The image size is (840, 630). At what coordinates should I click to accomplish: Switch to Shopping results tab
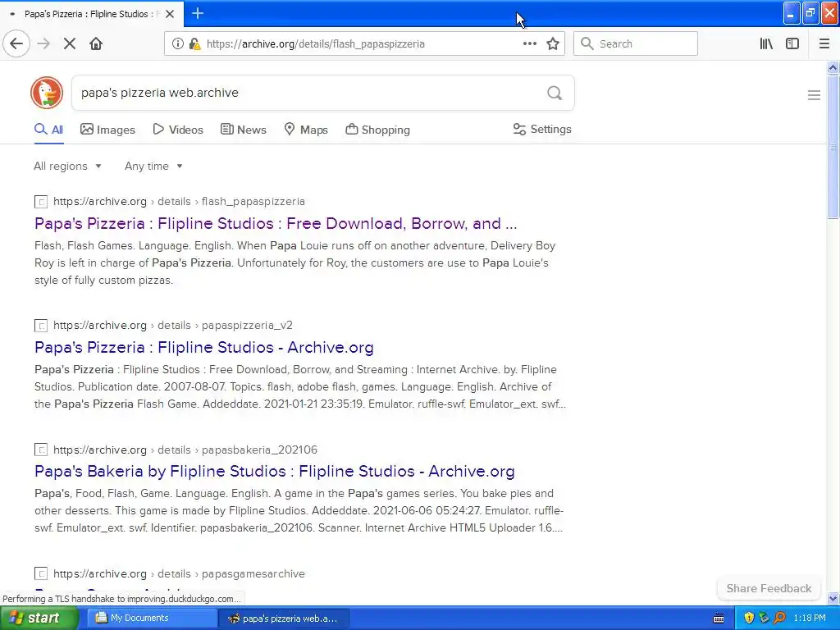click(377, 130)
